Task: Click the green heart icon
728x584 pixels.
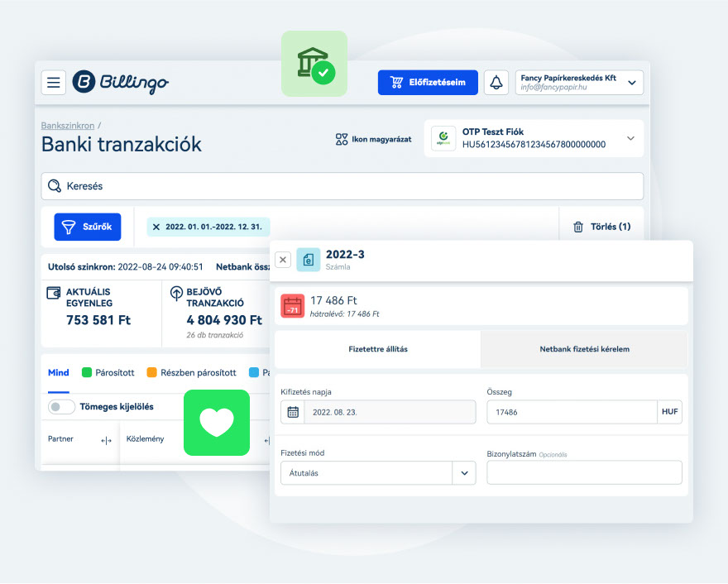Action: point(216,423)
